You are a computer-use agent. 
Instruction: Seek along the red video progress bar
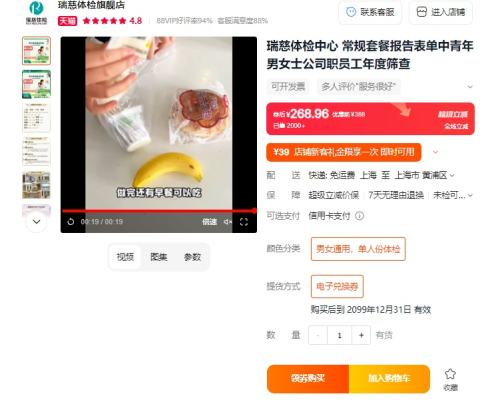pyautogui.click(x=159, y=211)
